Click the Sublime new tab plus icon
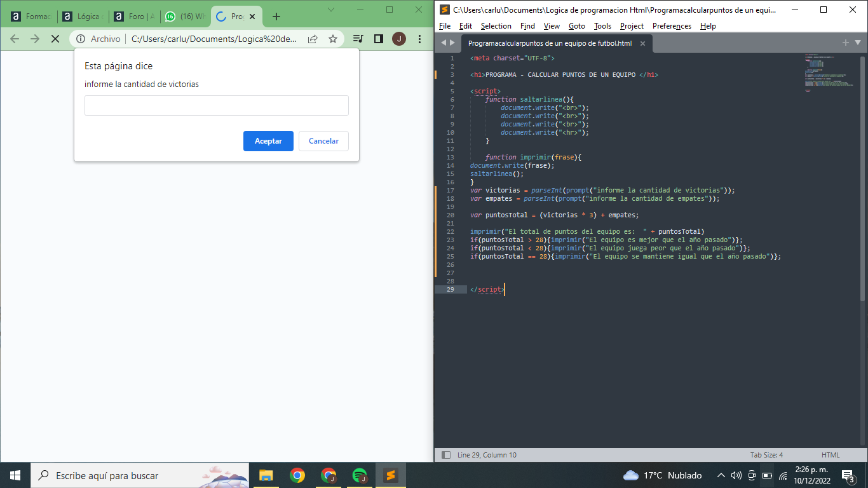Screen dimensions: 868x488 pos(846,43)
